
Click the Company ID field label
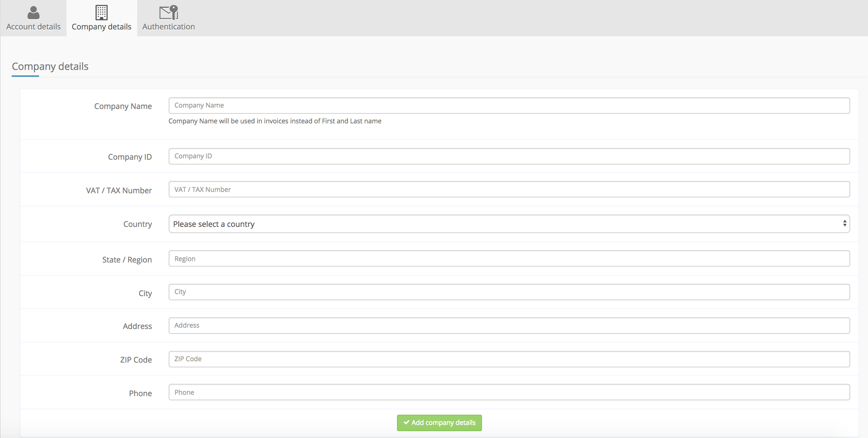coord(130,157)
